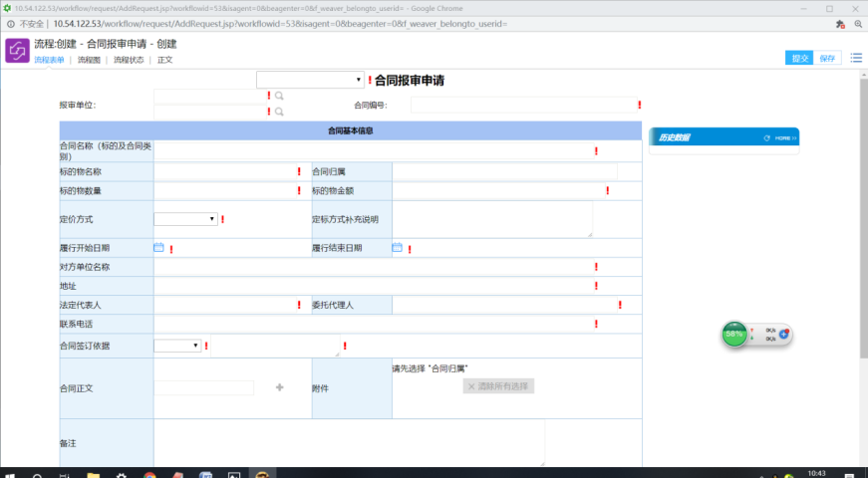Click the lower 报审单位 input box

click(x=210, y=112)
